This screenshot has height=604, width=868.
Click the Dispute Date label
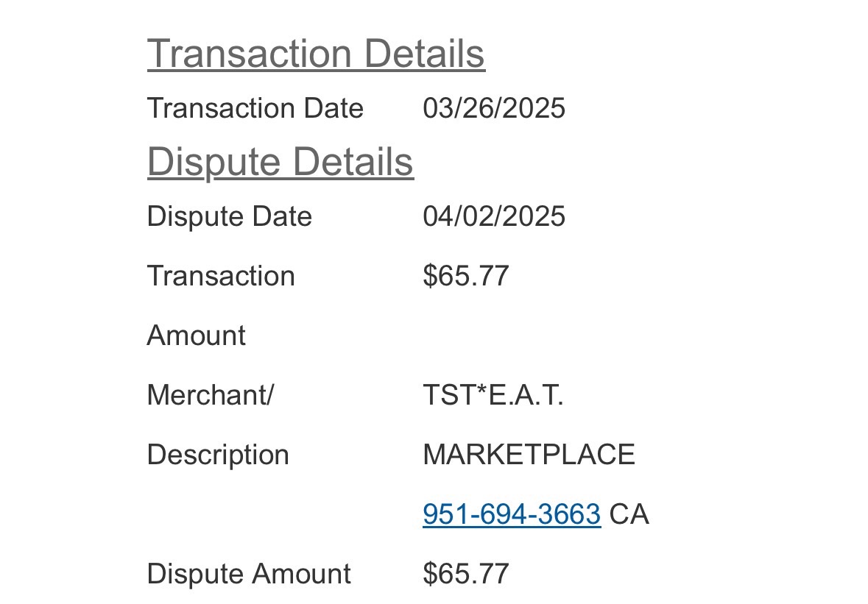[229, 216]
